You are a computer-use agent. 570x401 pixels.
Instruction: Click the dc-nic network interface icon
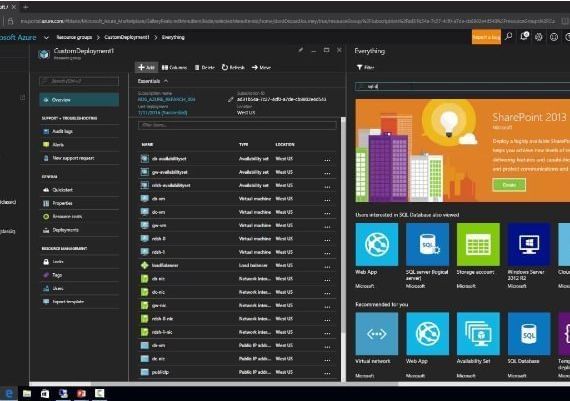tap(145, 292)
